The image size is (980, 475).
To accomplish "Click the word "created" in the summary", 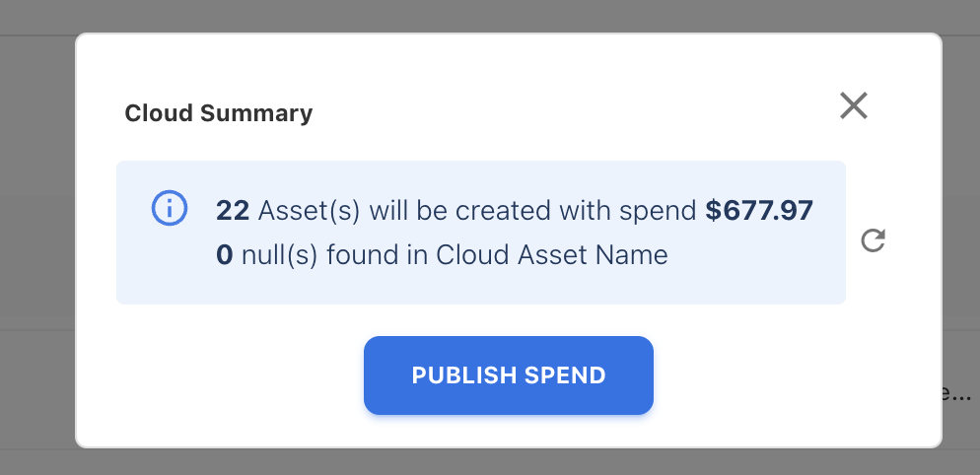I will pyautogui.click(x=506, y=210).
